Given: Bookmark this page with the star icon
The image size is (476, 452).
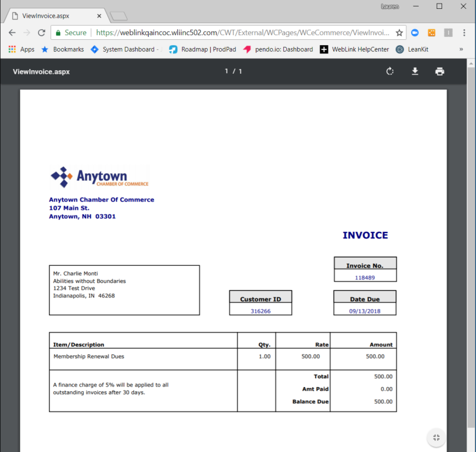Looking at the screenshot, I should (399, 33).
